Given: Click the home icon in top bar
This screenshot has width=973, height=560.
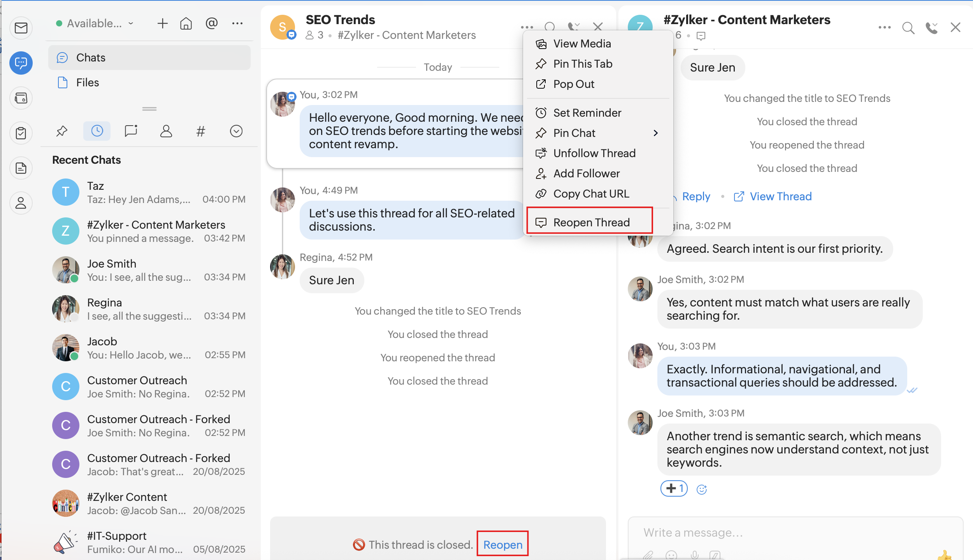Looking at the screenshot, I should coord(186,24).
